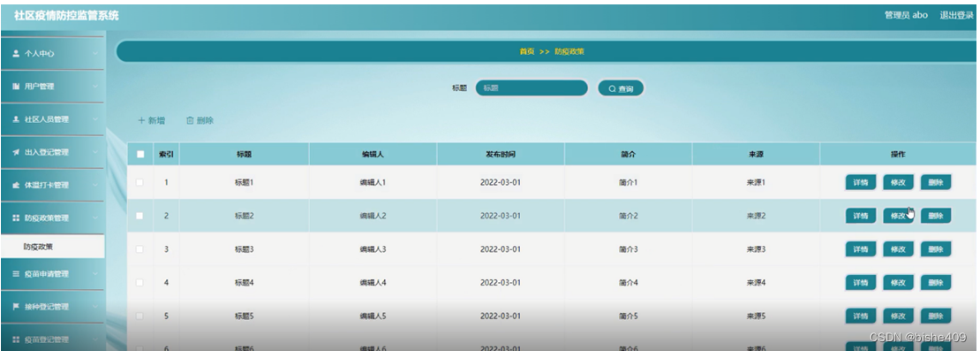Click the 体温打卡管理 thumbs-up icon

[16, 185]
